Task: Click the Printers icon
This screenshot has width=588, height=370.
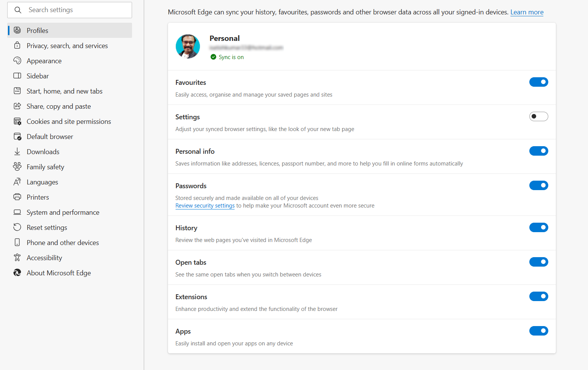Action: click(x=17, y=197)
